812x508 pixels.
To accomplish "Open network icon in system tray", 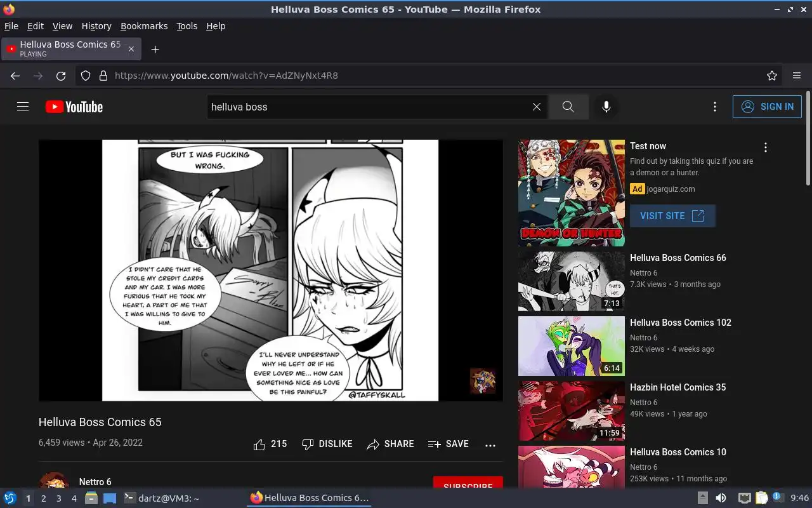I will (745, 498).
